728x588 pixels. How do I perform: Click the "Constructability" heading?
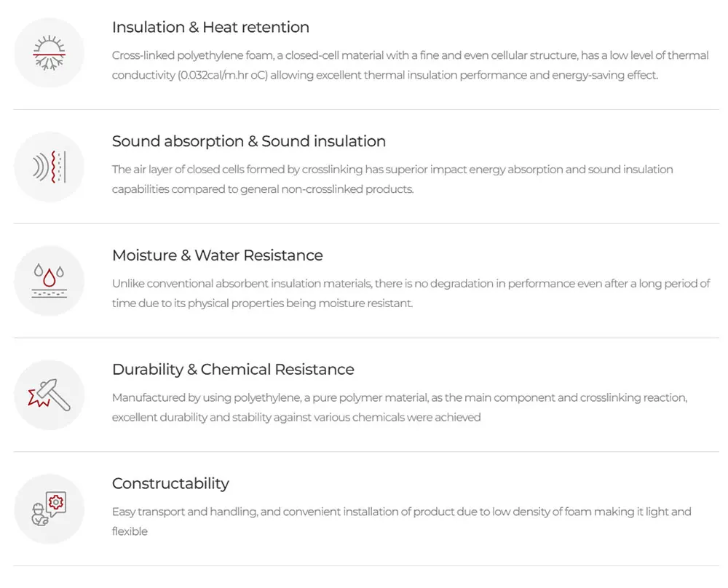point(170,484)
